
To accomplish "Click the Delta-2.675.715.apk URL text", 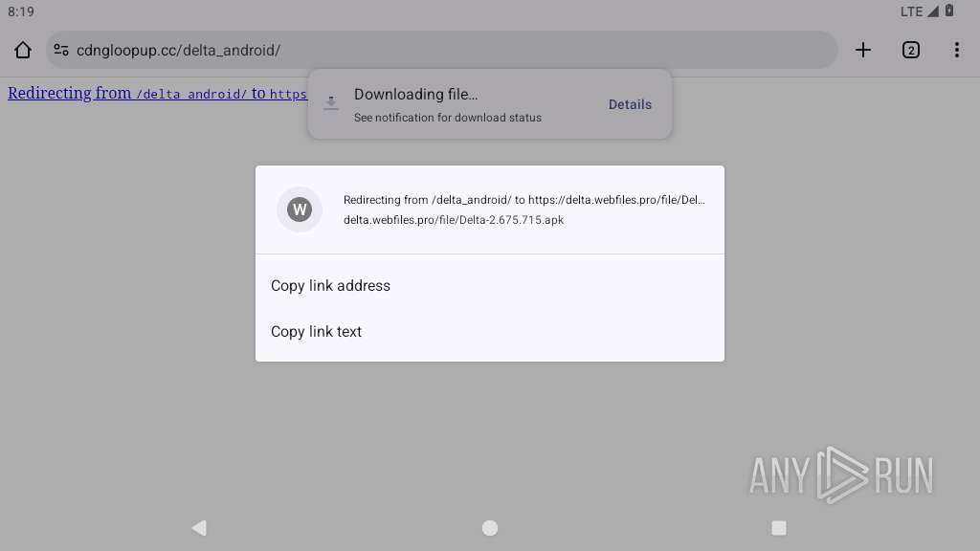I will 453,220.
